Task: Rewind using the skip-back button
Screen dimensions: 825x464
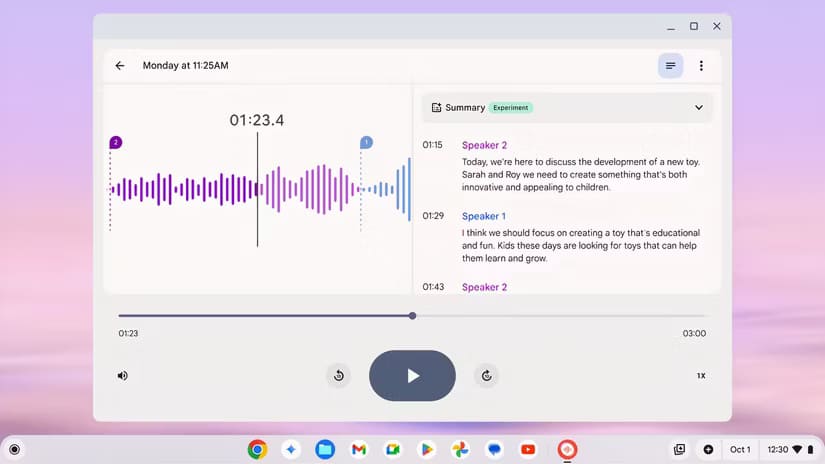Action: point(339,376)
